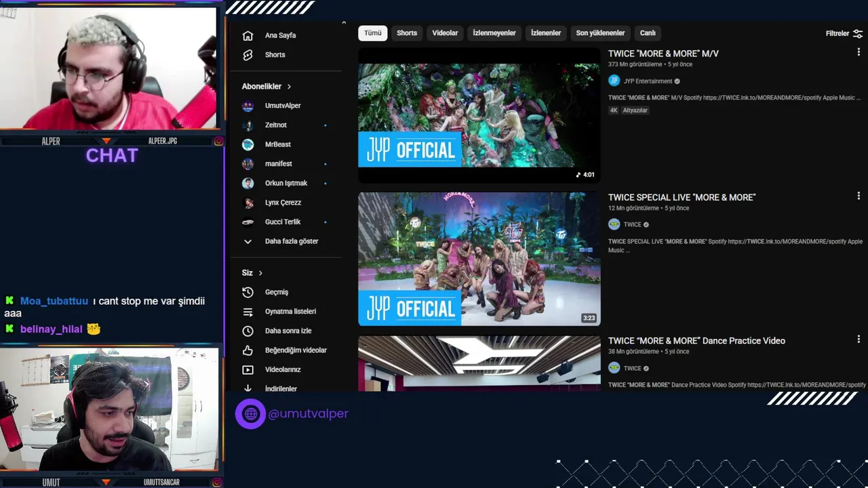Open Geçmiş sidebar label
The height and width of the screenshot is (488, 868).
pos(277,292)
